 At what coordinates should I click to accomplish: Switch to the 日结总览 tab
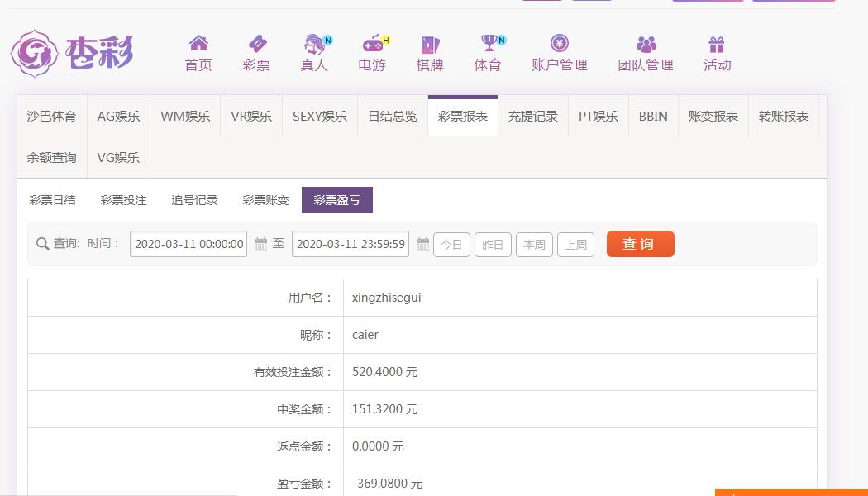click(393, 117)
